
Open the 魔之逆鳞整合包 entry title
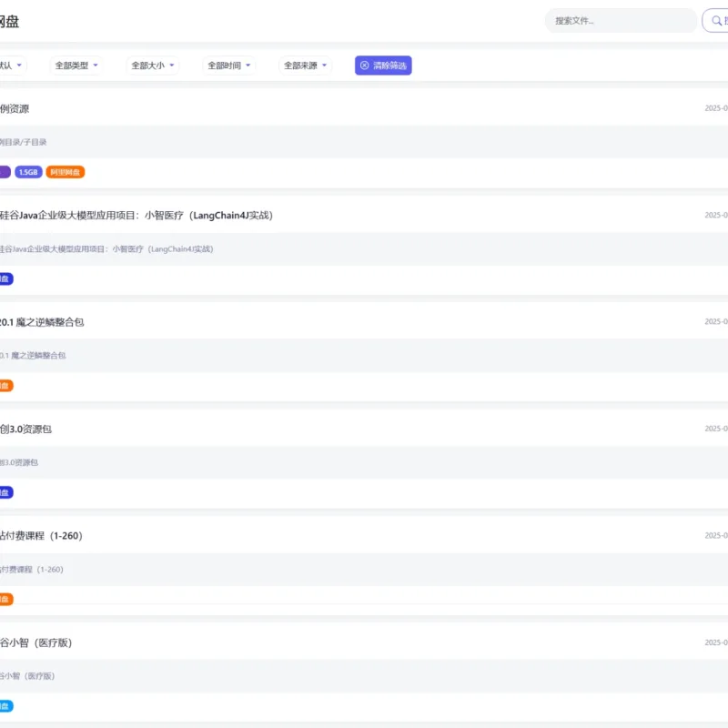[x=42, y=322]
